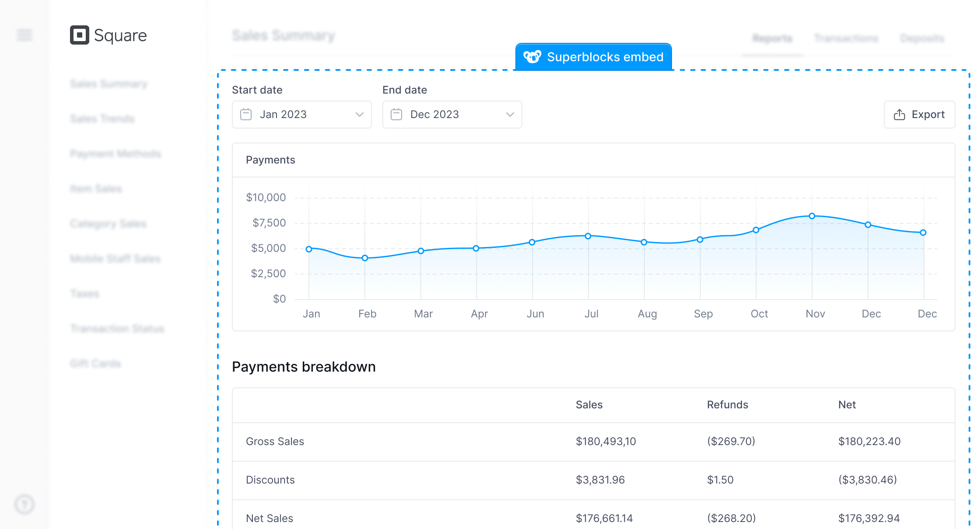The height and width of the screenshot is (529, 980).
Task: Select Sales Trends in the sidebar
Action: click(x=102, y=118)
